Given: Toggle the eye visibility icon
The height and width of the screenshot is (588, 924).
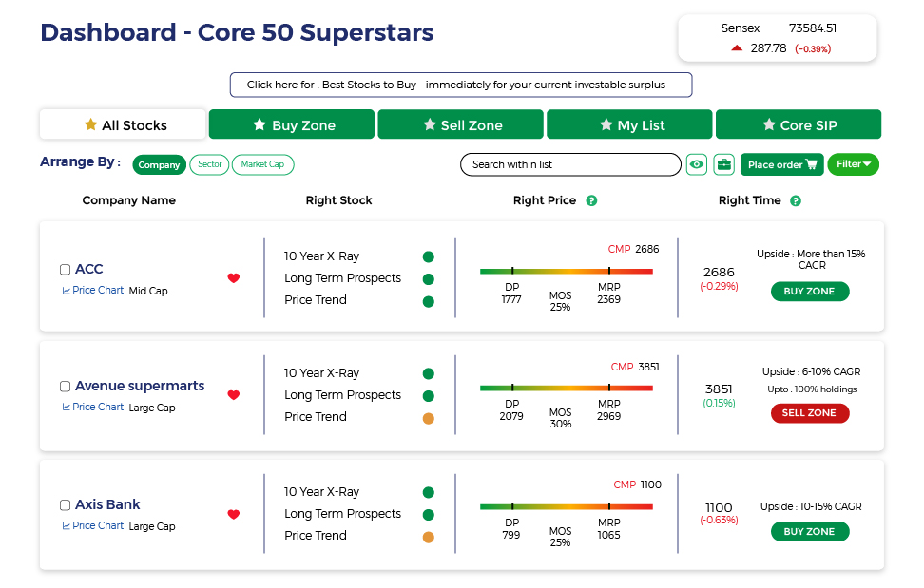Looking at the screenshot, I should click(697, 164).
